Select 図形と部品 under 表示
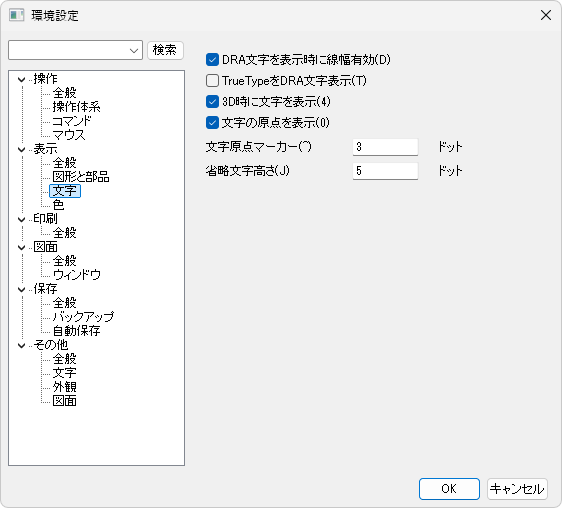This screenshot has width=562, height=508. tap(81, 177)
